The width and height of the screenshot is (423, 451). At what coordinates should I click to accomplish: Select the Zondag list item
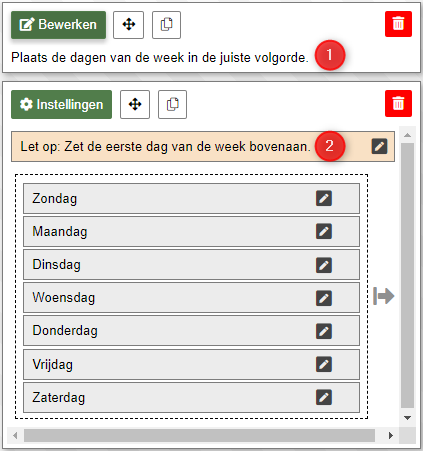coord(191,198)
